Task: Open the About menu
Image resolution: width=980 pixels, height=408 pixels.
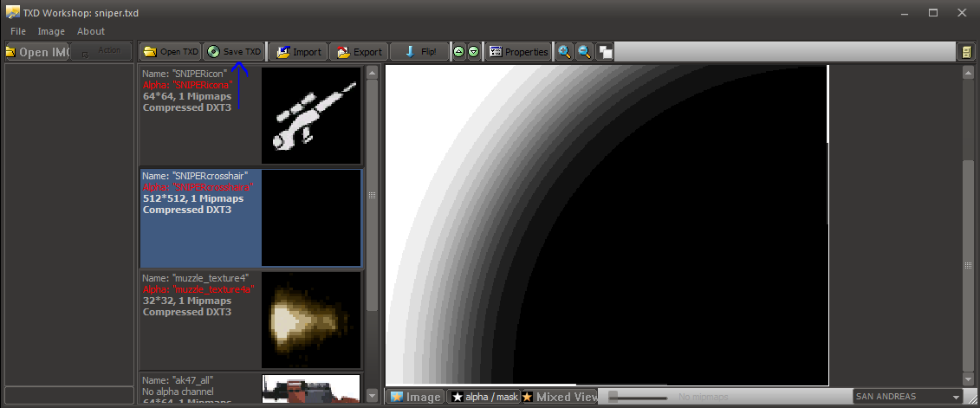Action: coord(91,31)
